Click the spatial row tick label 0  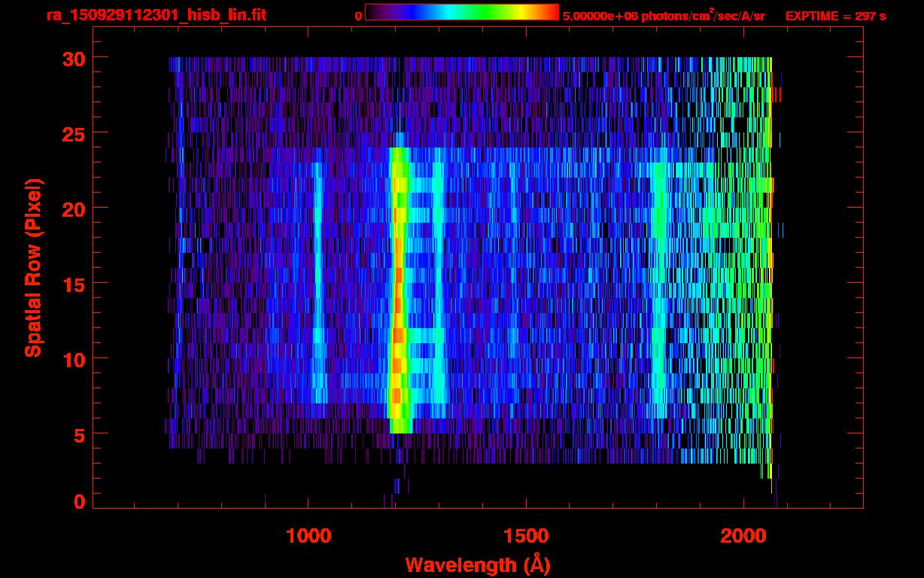tap(81, 501)
